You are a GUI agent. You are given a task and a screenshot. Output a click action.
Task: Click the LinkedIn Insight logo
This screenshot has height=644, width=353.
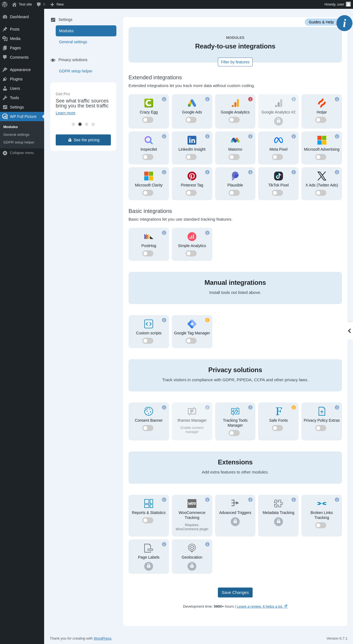[x=192, y=140]
